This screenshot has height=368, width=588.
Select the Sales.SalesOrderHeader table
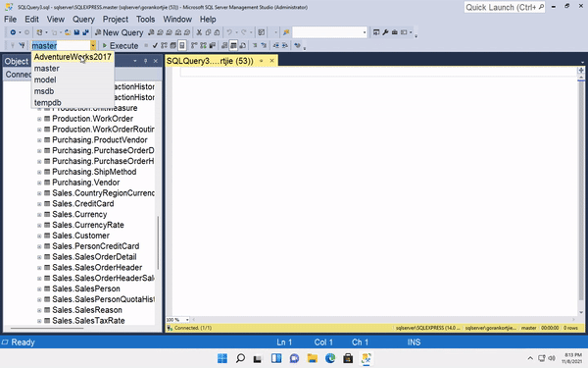(97, 267)
